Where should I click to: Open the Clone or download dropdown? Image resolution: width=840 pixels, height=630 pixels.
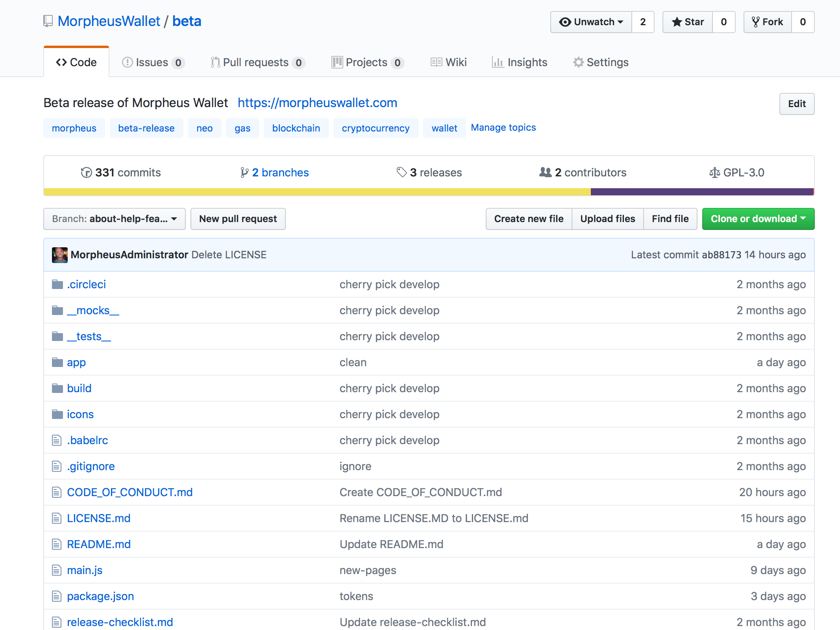point(758,219)
